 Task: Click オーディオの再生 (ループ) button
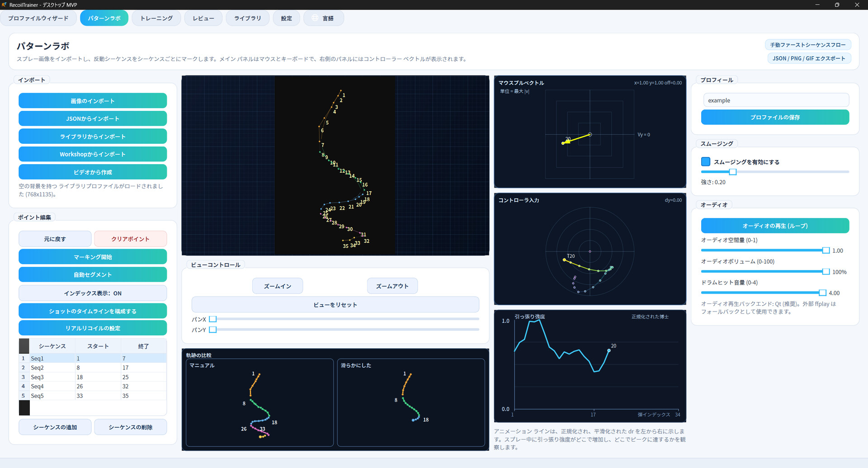point(775,226)
